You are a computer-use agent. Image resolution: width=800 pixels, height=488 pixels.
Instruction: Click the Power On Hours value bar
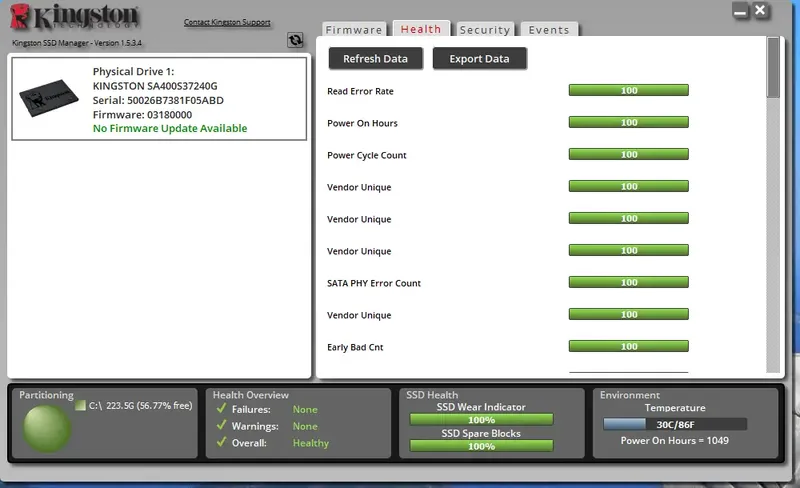629,123
